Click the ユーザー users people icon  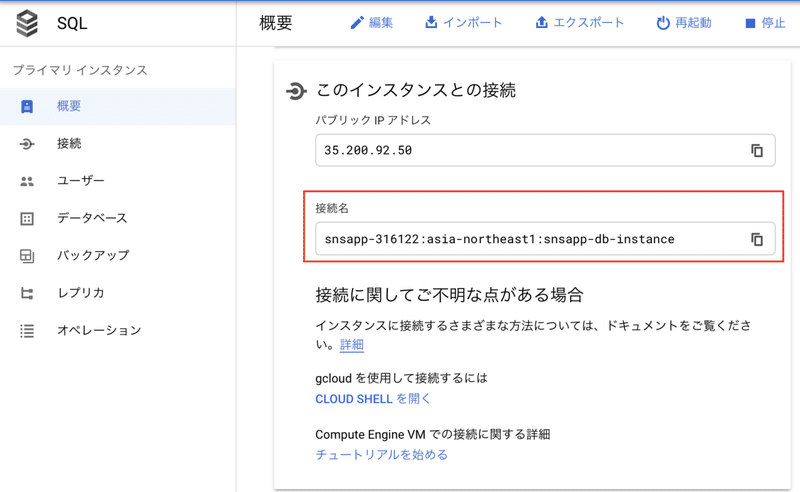(x=27, y=181)
